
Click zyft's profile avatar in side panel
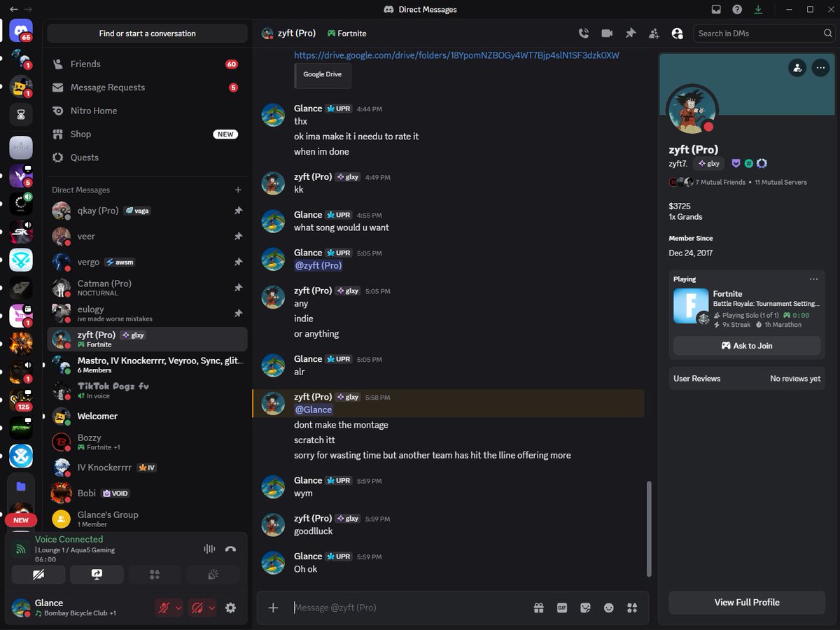click(x=692, y=110)
